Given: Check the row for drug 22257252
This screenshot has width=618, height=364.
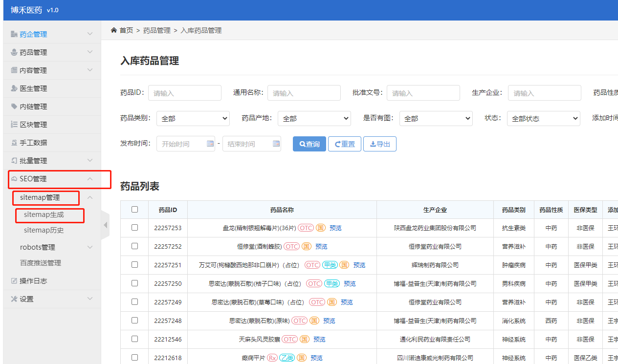Looking at the screenshot, I should [x=134, y=246].
